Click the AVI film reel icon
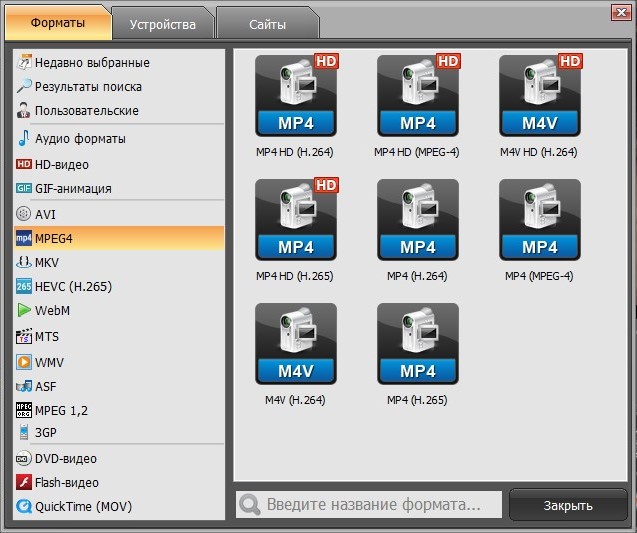The width and height of the screenshot is (637, 533). point(24,214)
